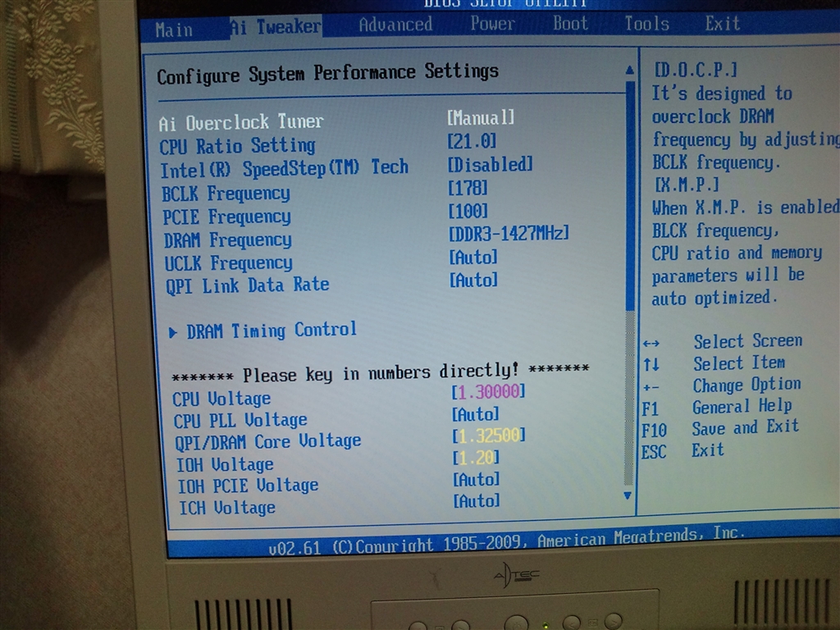Select the CPU Voltage label
Image resolution: width=840 pixels, height=630 pixels.
[x=221, y=399]
